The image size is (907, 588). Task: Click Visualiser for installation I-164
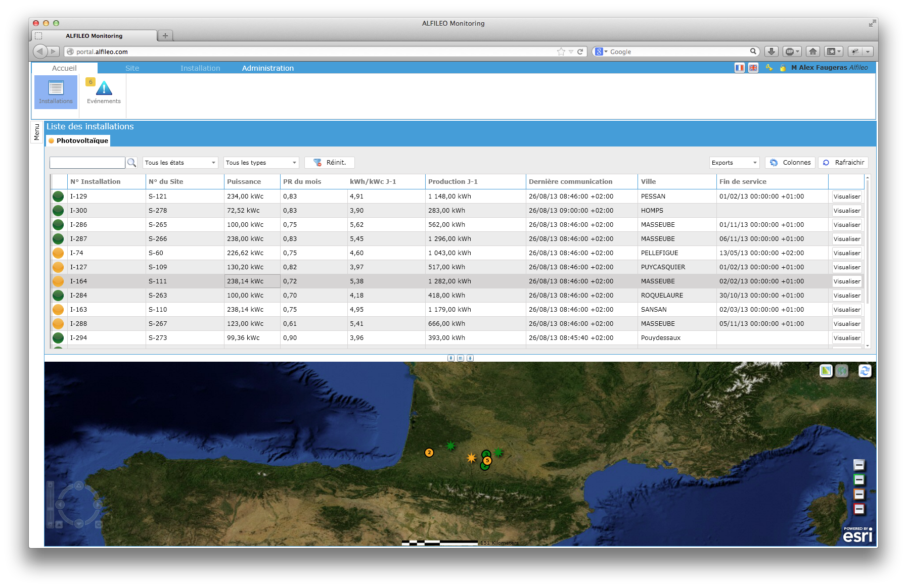[847, 281]
